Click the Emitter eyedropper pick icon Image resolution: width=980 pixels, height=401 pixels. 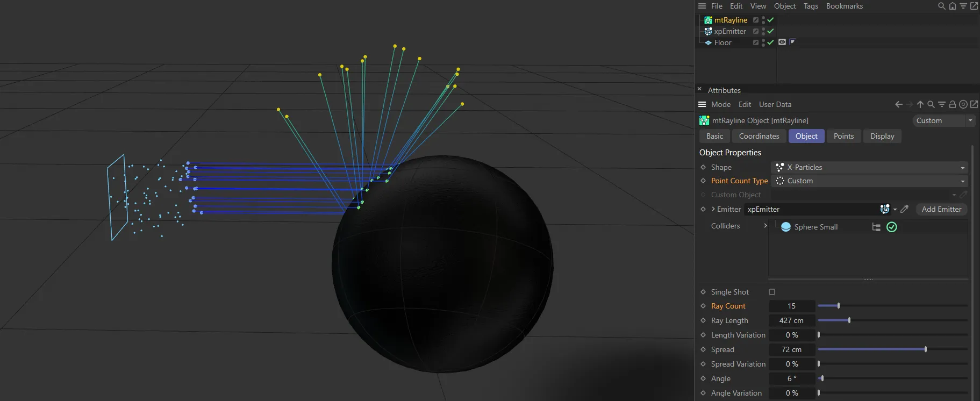(905, 209)
